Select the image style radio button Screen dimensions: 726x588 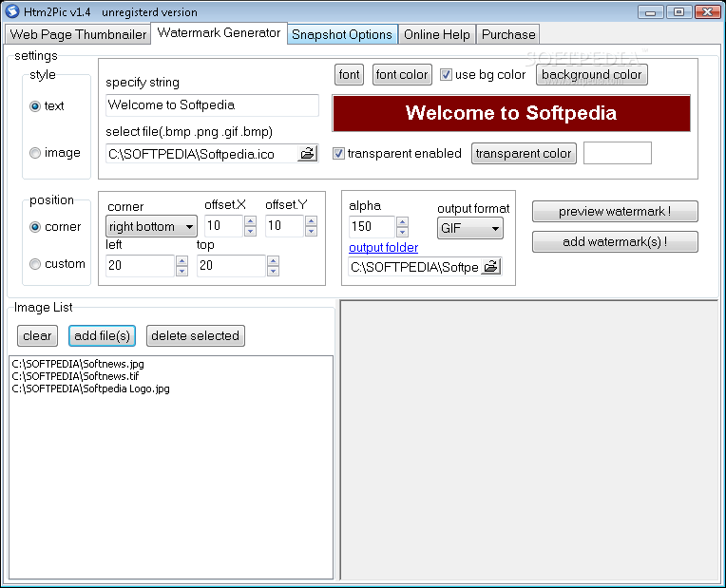35,153
